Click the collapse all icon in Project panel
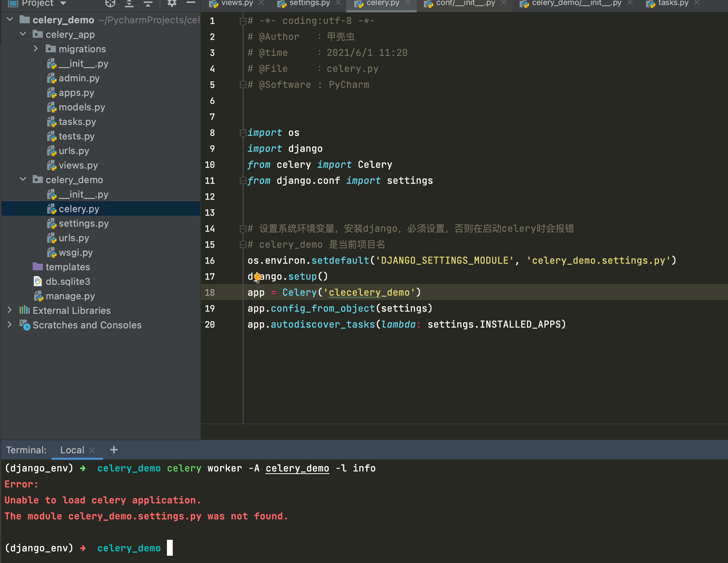Image resolution: width=728 pixels, height=563 pixels. [x=148, y=3]
